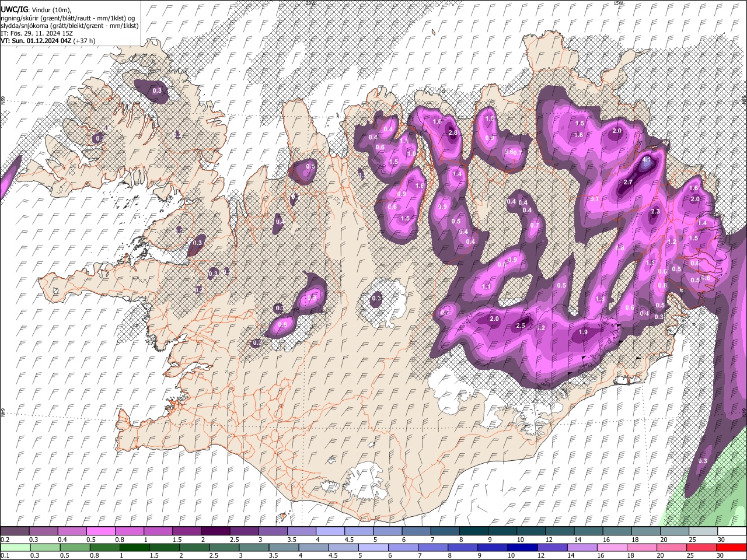747x560 pixels.
Task: Click the 0.1 label under lower legend
Action: (x=5, y=555)
